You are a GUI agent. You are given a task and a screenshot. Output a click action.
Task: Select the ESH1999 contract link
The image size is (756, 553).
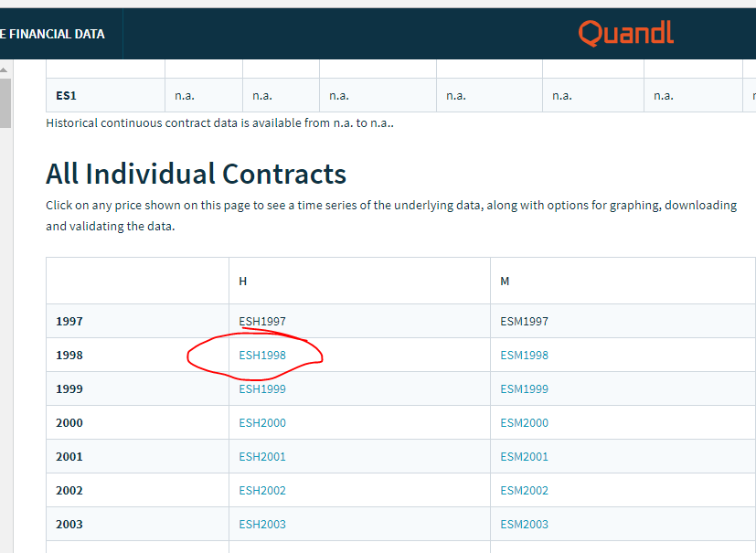click(262, 388)
